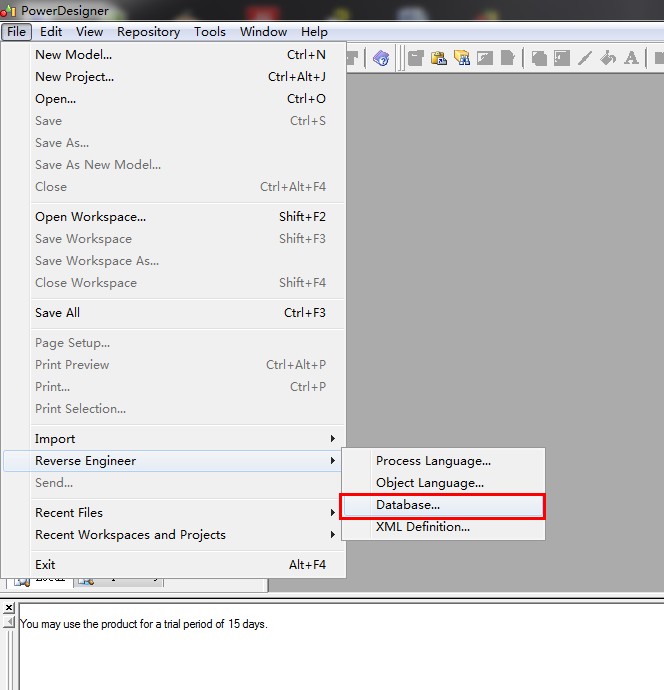Close the output pane with the X icon

point(8,608)
